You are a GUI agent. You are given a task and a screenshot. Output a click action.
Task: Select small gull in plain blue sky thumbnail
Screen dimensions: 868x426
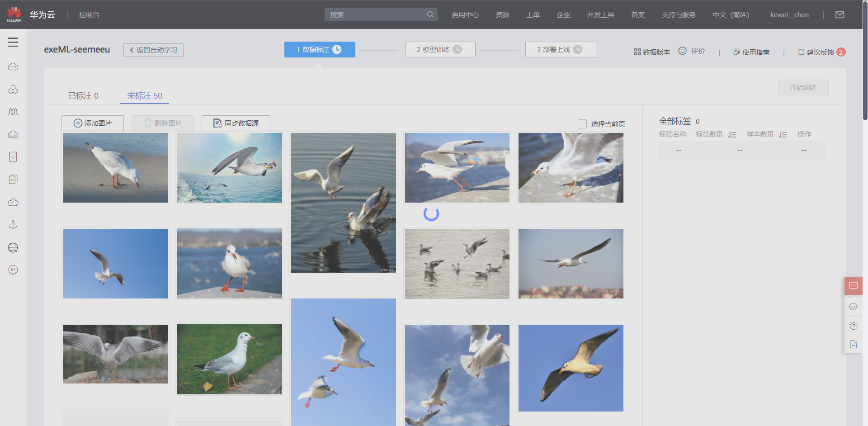coord(116,264)
